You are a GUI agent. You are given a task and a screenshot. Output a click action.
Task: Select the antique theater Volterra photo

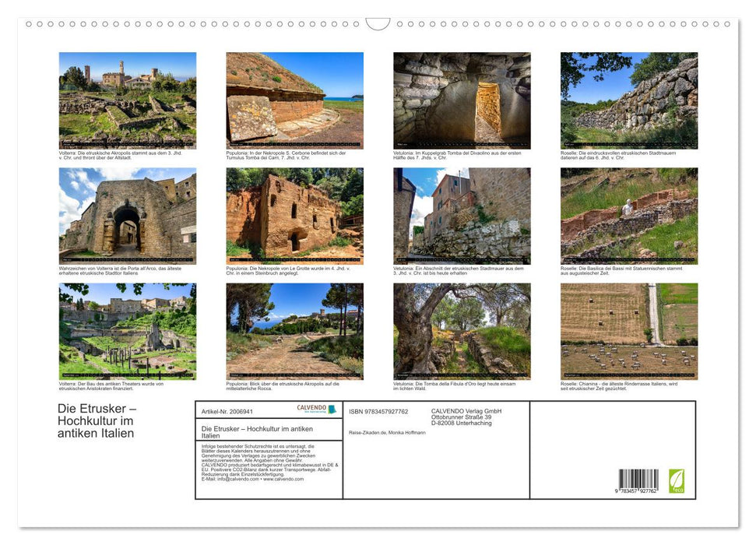pos(128,331)
